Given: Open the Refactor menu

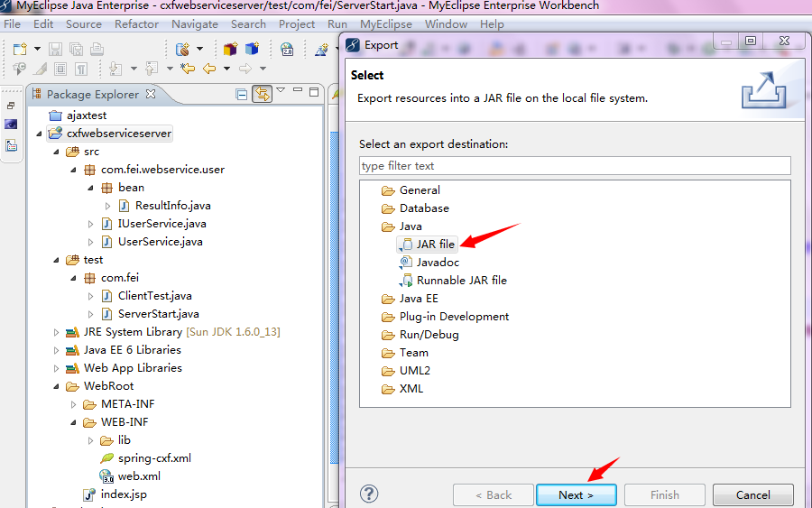Looking at the screenshot, I should pos(137,24).
